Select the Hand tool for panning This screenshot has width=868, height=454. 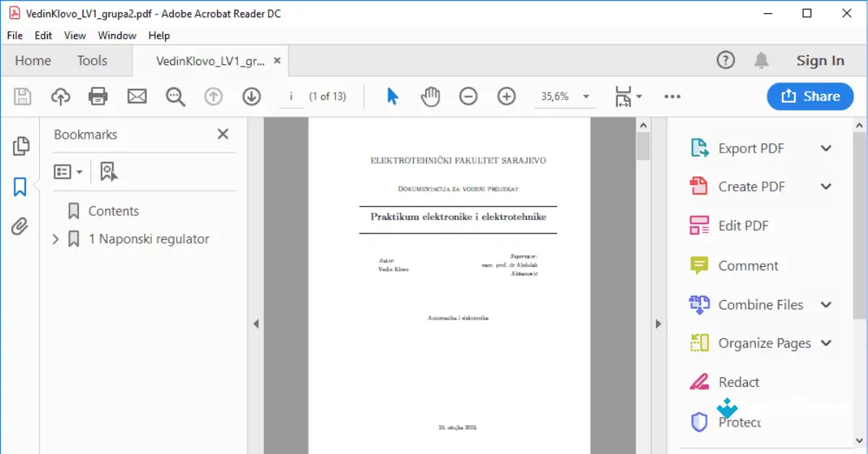430,96
